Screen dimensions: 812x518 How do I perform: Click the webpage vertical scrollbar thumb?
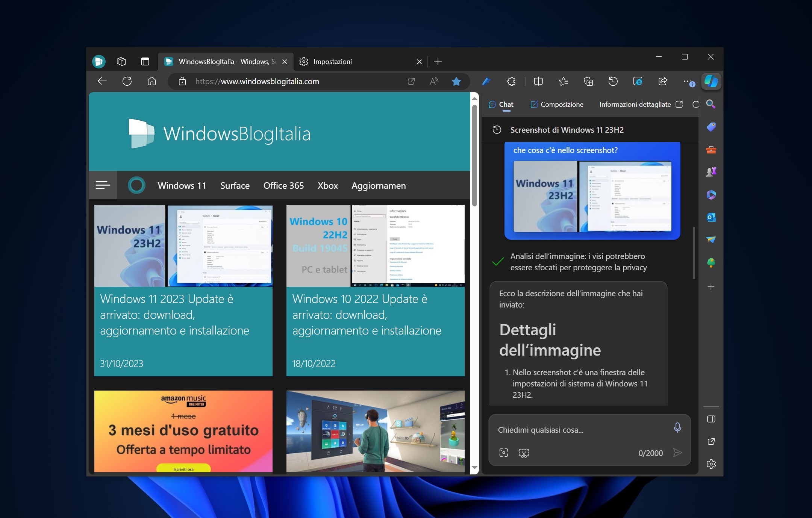point(474,155)
